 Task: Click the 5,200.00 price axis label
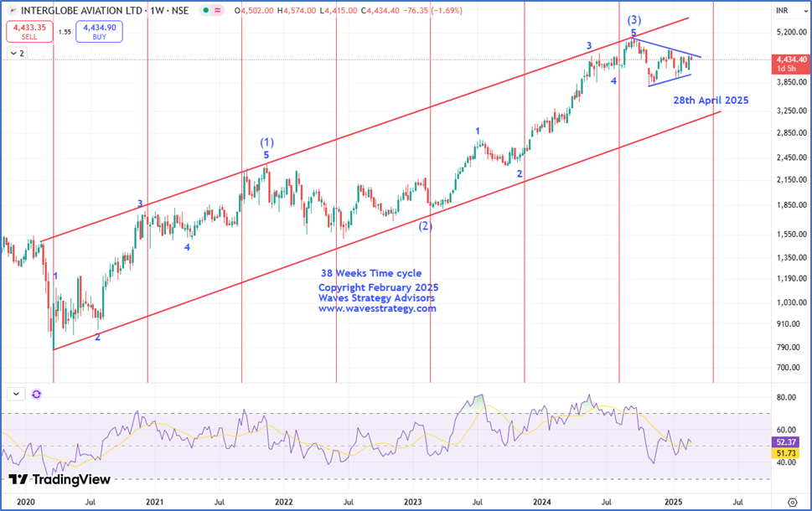click(792, 32)
